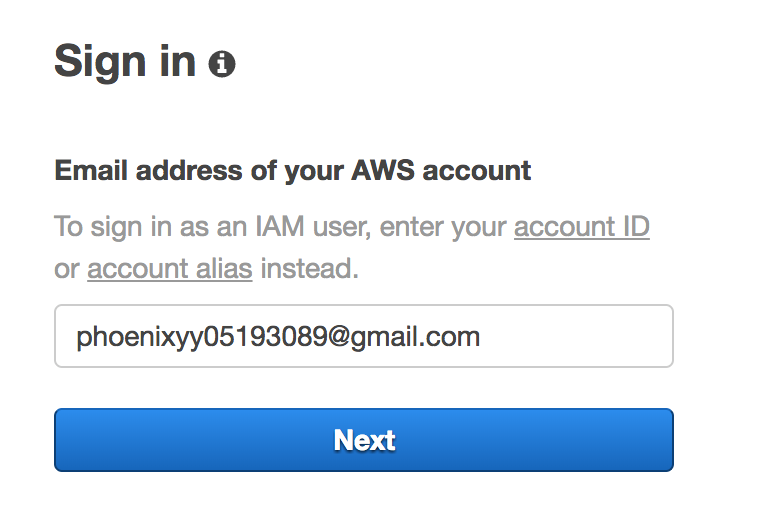760x512 pixels.
Task: Click the info icon beside Sign in
Action: coord(221,65)
